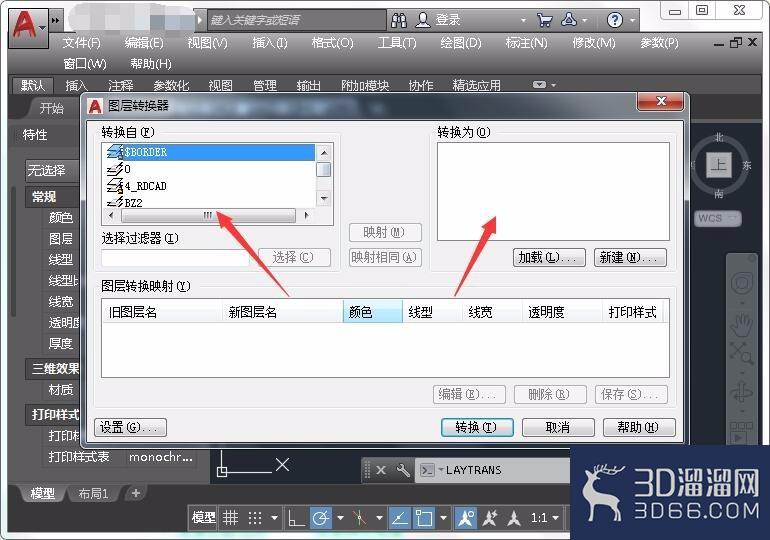Open the 修改(M) menu

click(594, 43)
